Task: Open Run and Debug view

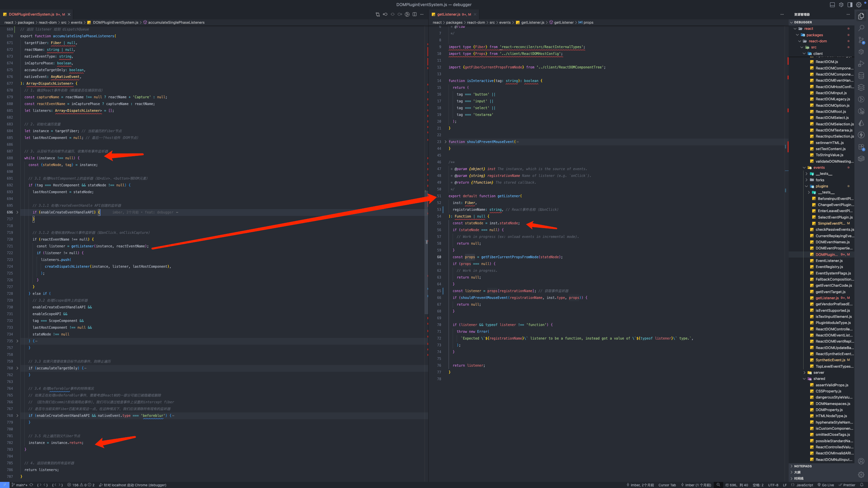Action: tap(861, 64)
